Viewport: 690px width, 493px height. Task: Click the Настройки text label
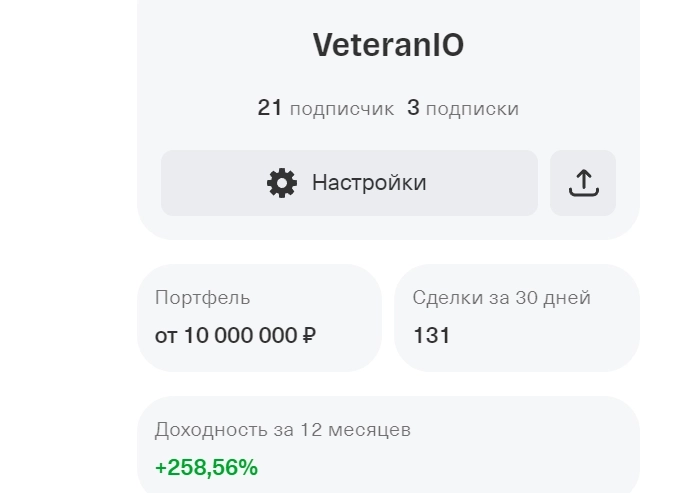tap(369, 183)
